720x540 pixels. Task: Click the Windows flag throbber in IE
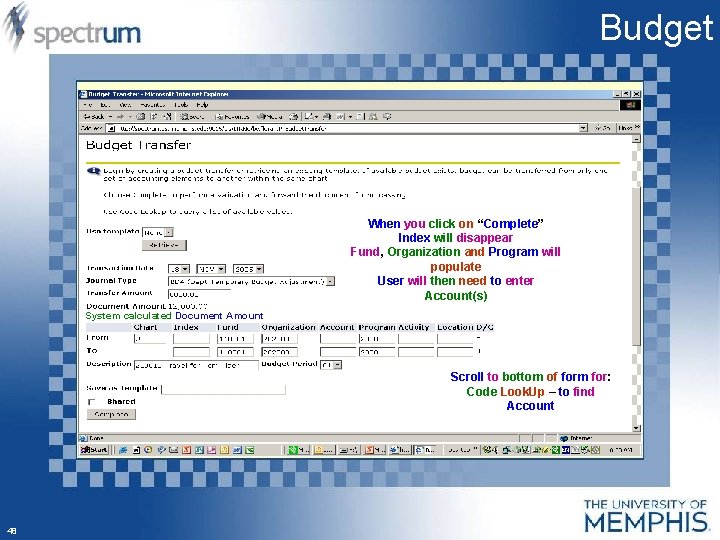pos(630,105)
